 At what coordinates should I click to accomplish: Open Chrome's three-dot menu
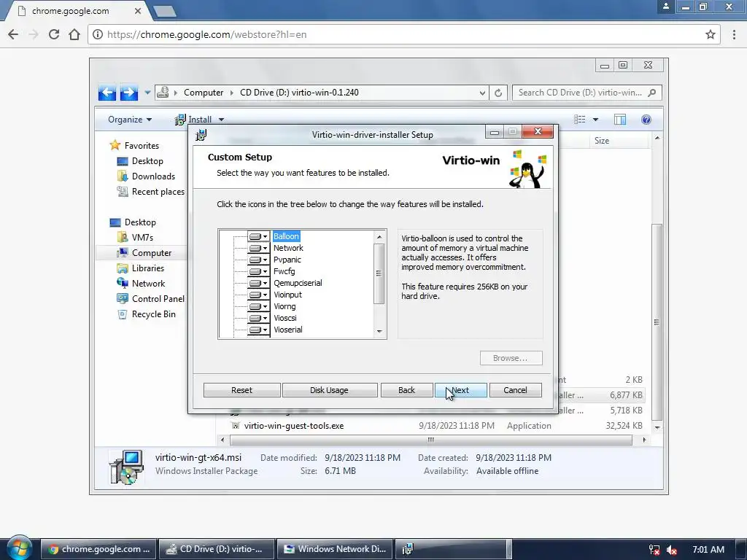[x=734, y=34]
